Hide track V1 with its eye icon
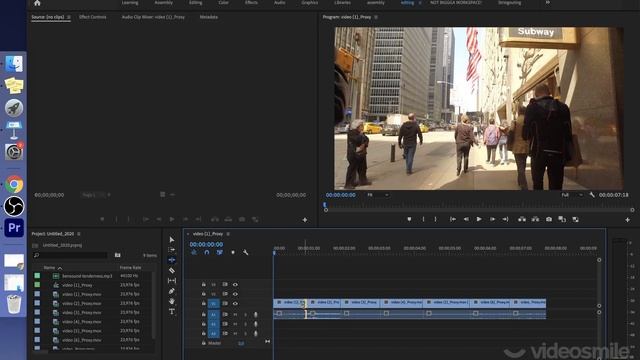This screenshot has height=360, width=640. point(235,304)
